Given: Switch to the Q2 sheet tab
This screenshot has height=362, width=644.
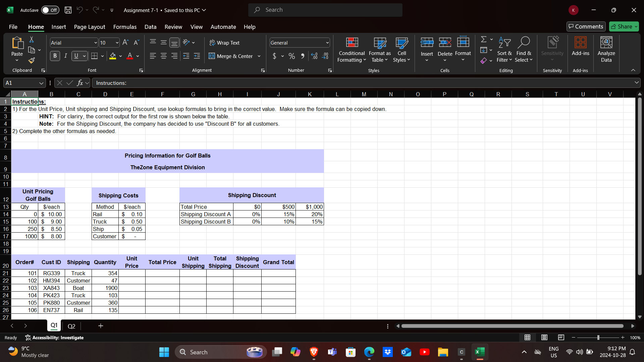Looking at the screenshot, I should (x=71, y=326).
